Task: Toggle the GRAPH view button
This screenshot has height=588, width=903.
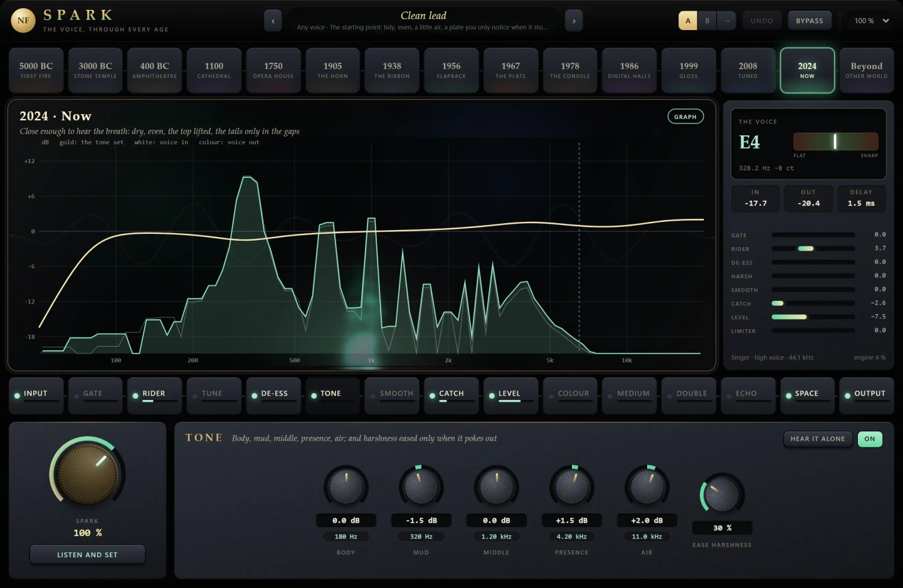Action: (685, 117)
